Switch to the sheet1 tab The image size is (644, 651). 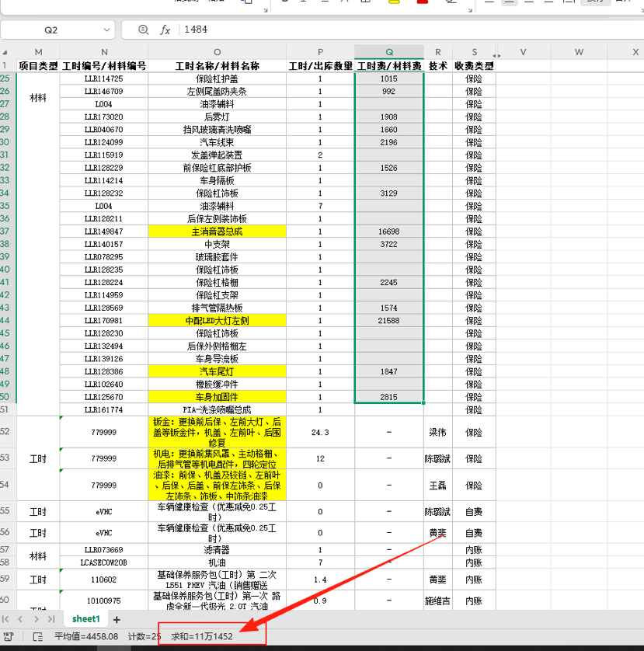86,619
